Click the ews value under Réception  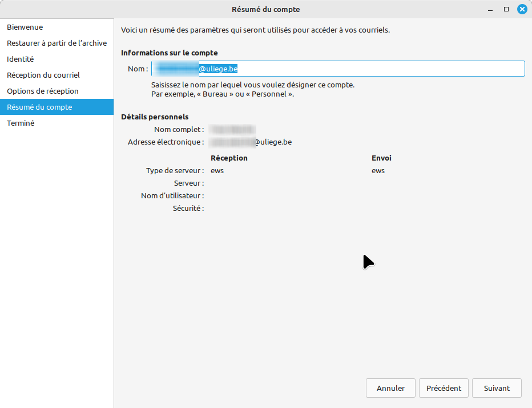pos(217,170)
